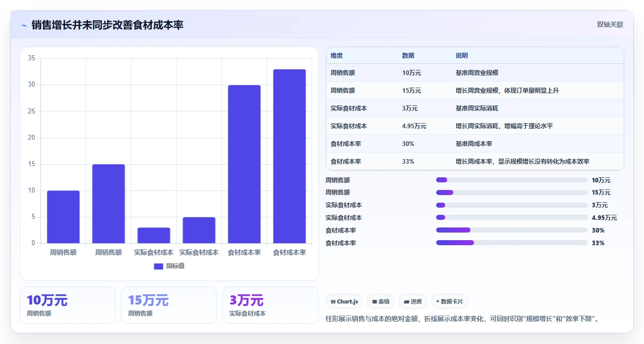The image size is (644, 344).
Task: Click the 15万元 cell in the table
Action: tap(412, 91)
